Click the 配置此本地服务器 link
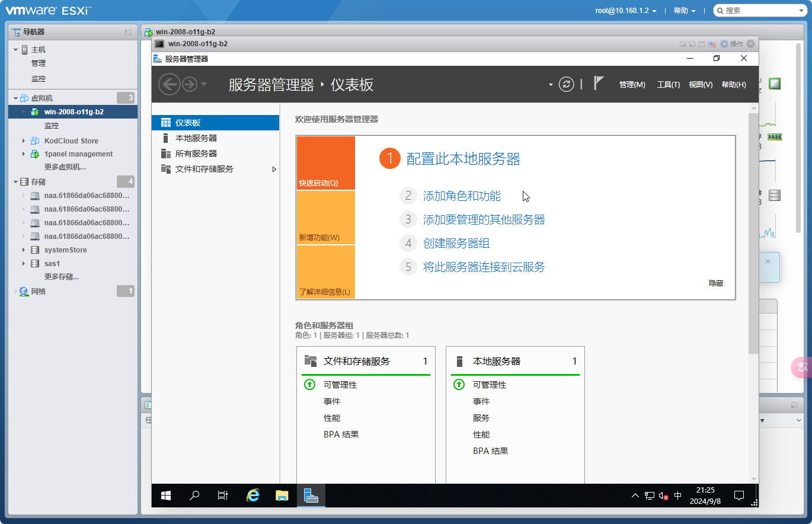Image resolution: width=812 pixels, height=524 pixels. coord(463,159)
